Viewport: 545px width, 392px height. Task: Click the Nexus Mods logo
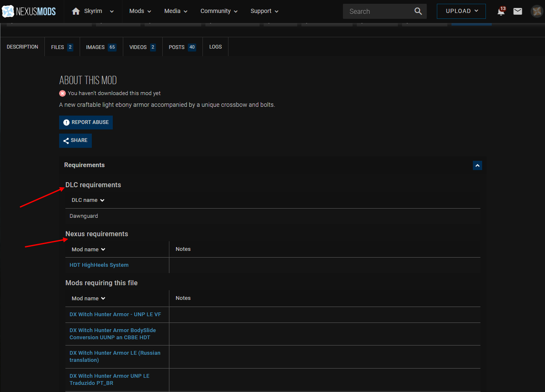(x=29, y=11)
